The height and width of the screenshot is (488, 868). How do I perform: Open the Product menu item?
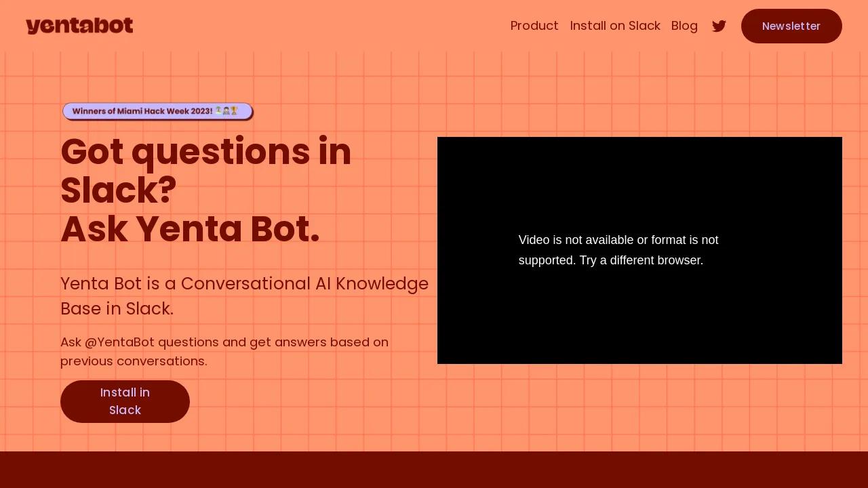[x=534, y=26]
